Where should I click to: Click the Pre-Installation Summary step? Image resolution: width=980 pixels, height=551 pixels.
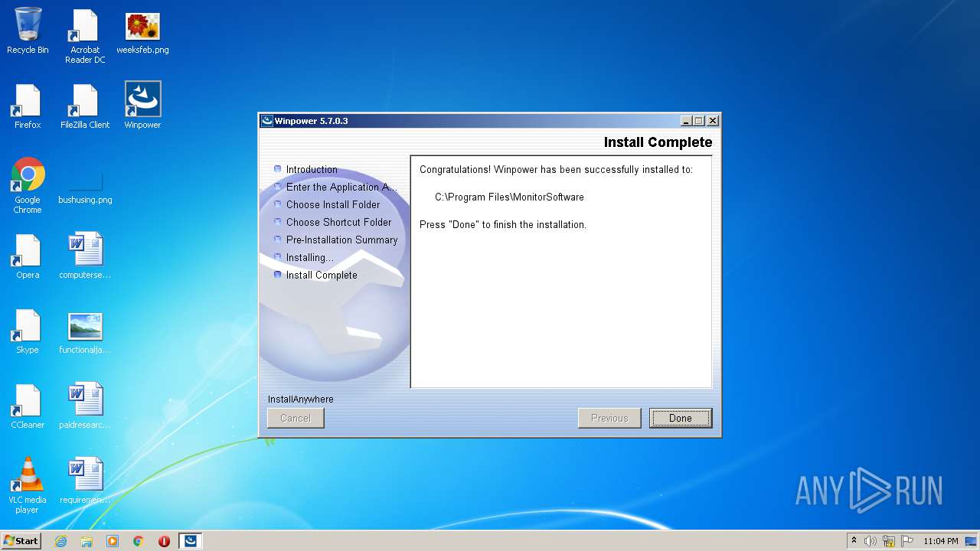[x=341, y=240]
